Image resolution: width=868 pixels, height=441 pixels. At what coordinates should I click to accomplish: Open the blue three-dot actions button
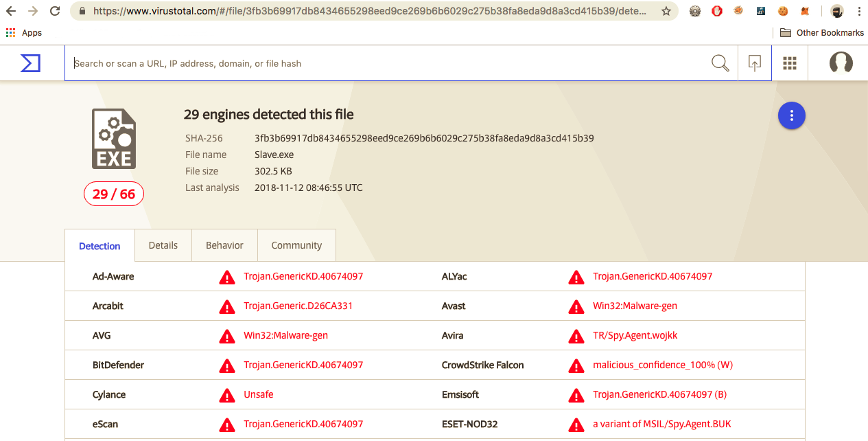(x=791, y=115)
